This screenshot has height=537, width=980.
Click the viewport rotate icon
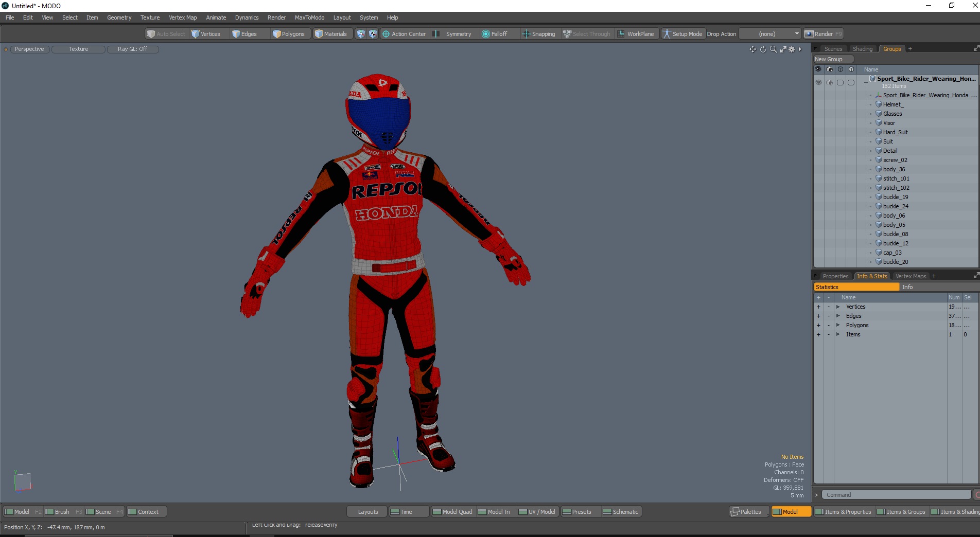click(x=763, y=49)
